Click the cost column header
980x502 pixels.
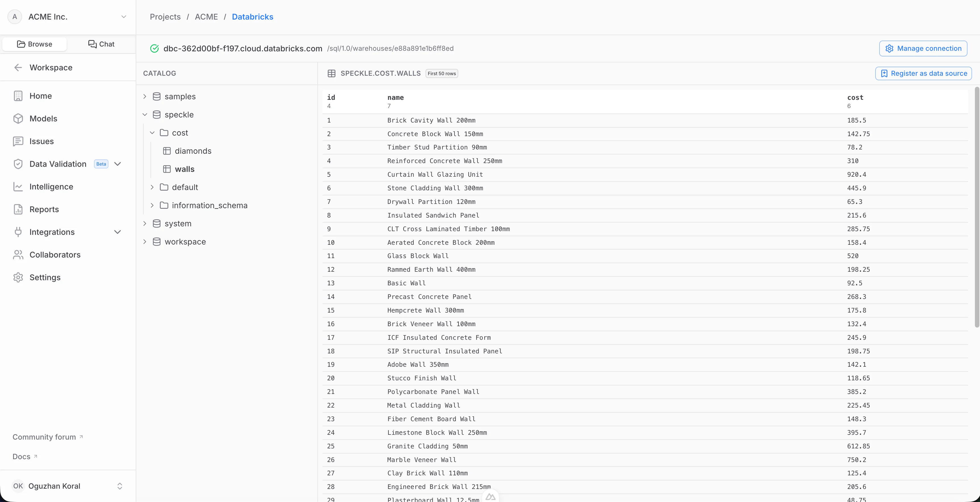855,98
